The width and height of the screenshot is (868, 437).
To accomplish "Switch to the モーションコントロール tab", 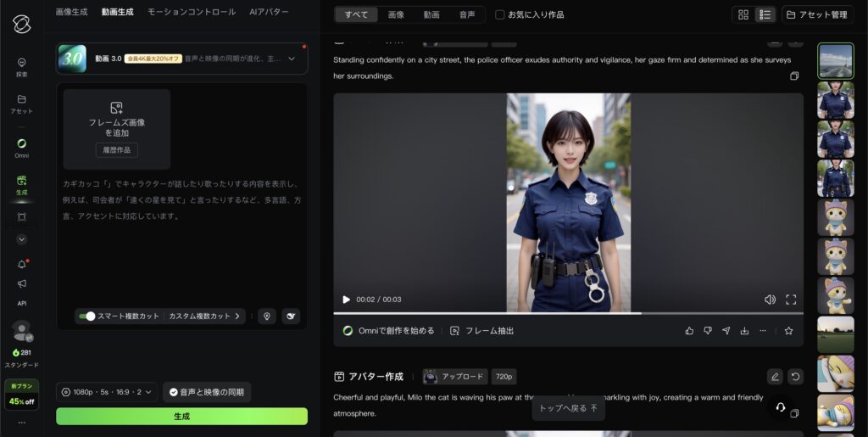I will tap(192, 12).
